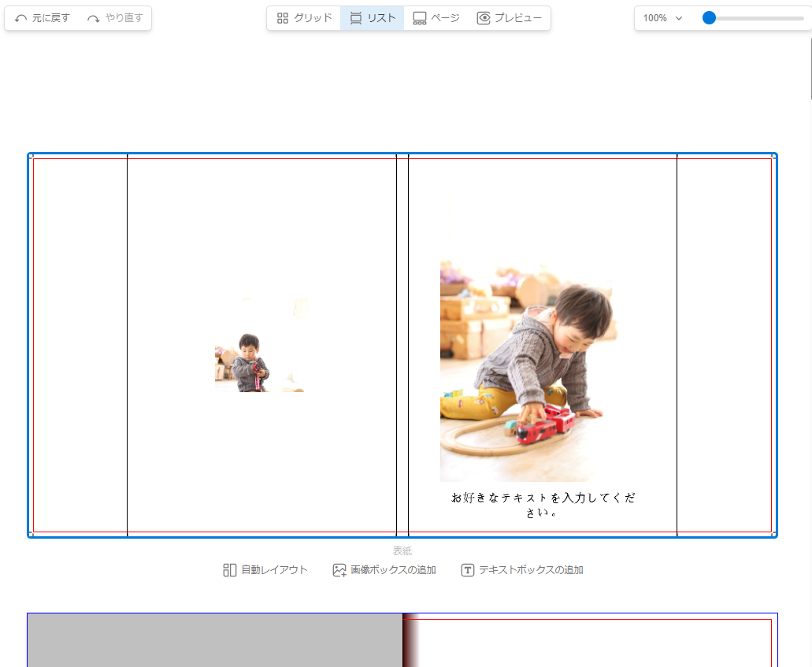
Task: Click the placeholder text box under the photo
Action: (543, 505)
